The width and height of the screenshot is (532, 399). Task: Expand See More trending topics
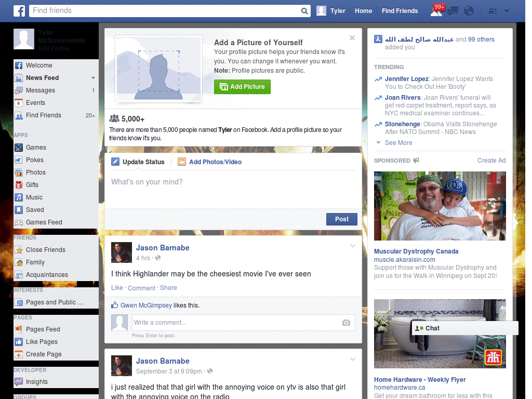click(x=398, y=143)
